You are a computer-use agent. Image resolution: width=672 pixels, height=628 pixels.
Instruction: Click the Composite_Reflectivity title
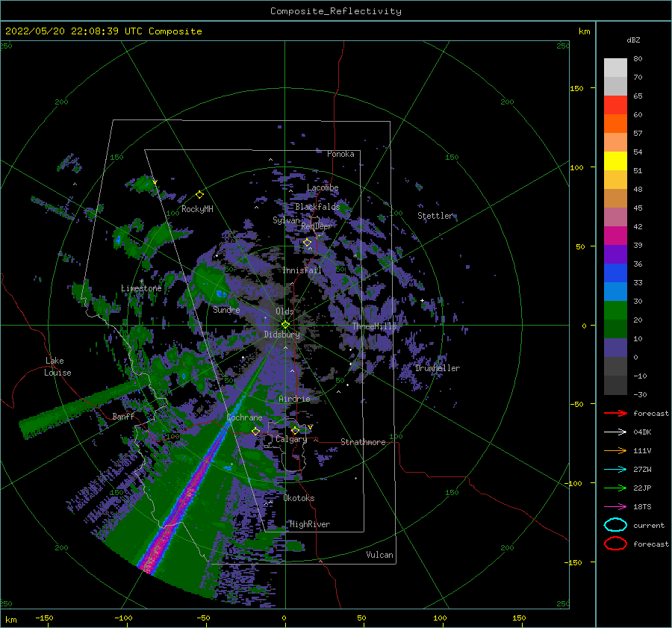pyautogui.click(x=335, y=11)
